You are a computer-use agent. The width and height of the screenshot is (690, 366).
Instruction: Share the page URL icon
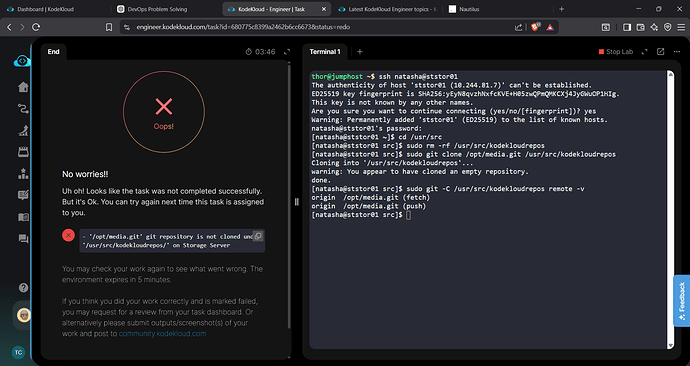(518, 27)
